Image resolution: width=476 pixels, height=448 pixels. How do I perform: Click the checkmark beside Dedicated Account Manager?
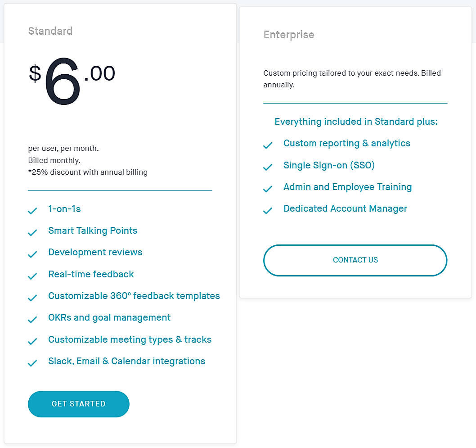tap(267, 210)
